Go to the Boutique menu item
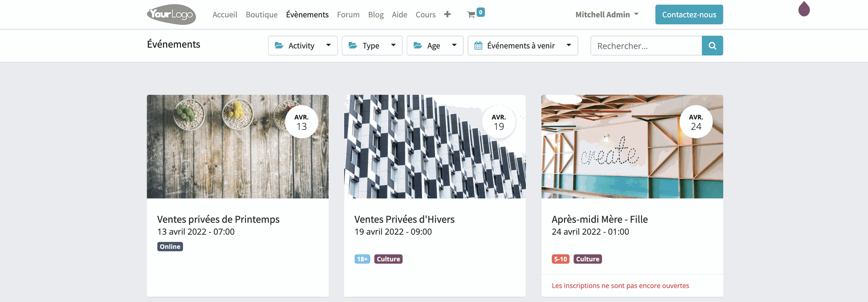Screen dimensions: 868x302 coord(261,14)
